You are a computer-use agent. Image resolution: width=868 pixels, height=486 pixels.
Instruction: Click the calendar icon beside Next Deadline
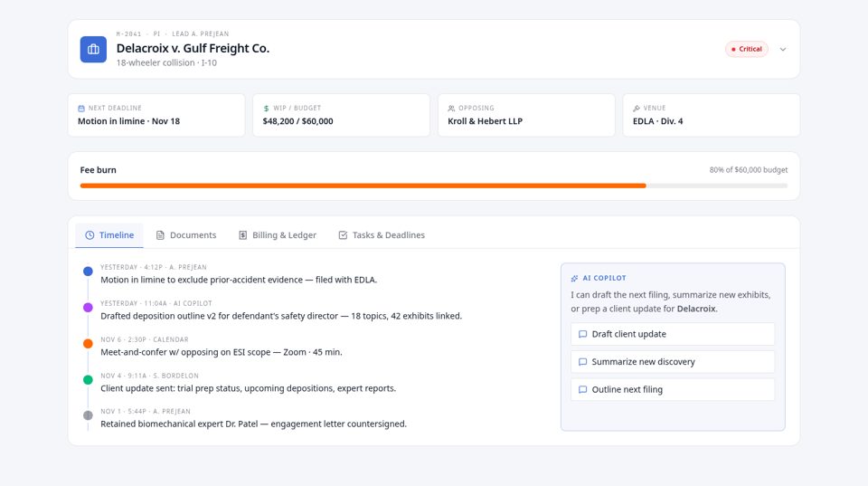(x=81, y=109)
